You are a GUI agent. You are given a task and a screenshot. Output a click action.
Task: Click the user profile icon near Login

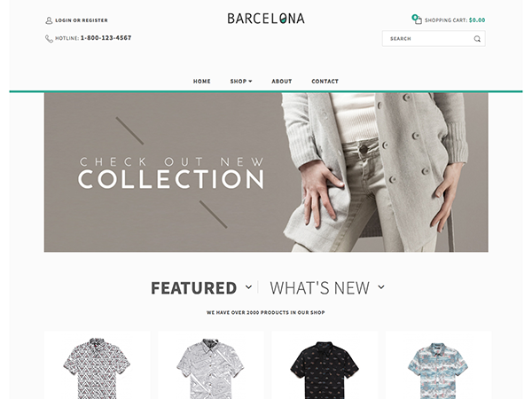49,20
